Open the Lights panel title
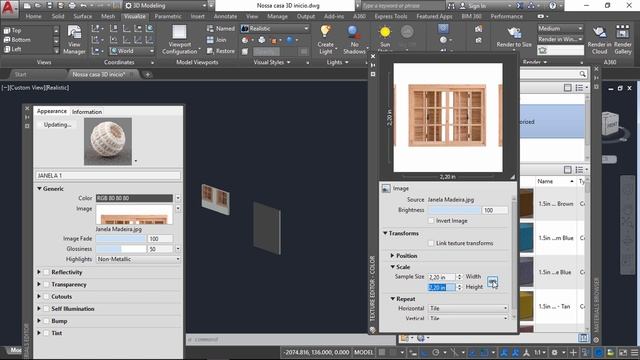Viewport: 640px width, 360px height. coord(337,62)
